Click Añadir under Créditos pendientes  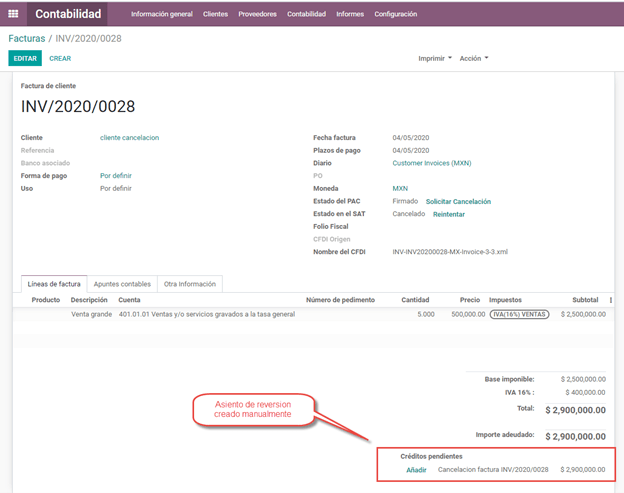(x=416, y=469)
